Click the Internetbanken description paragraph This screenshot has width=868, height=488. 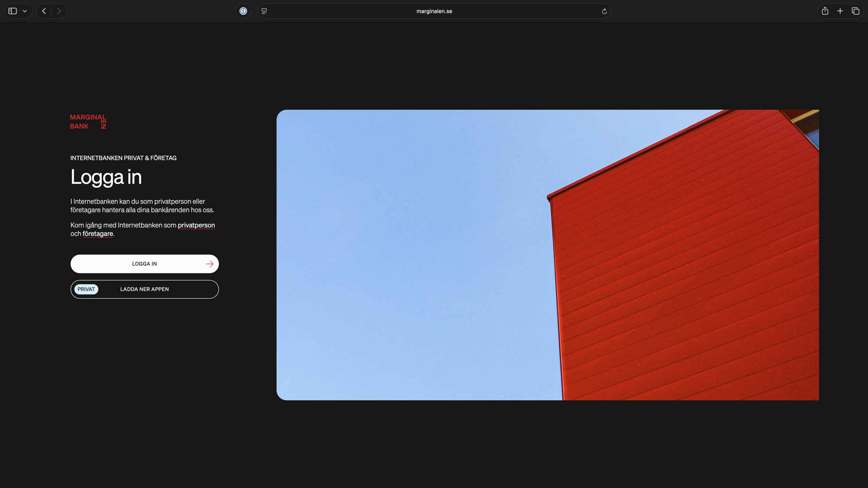142,206
